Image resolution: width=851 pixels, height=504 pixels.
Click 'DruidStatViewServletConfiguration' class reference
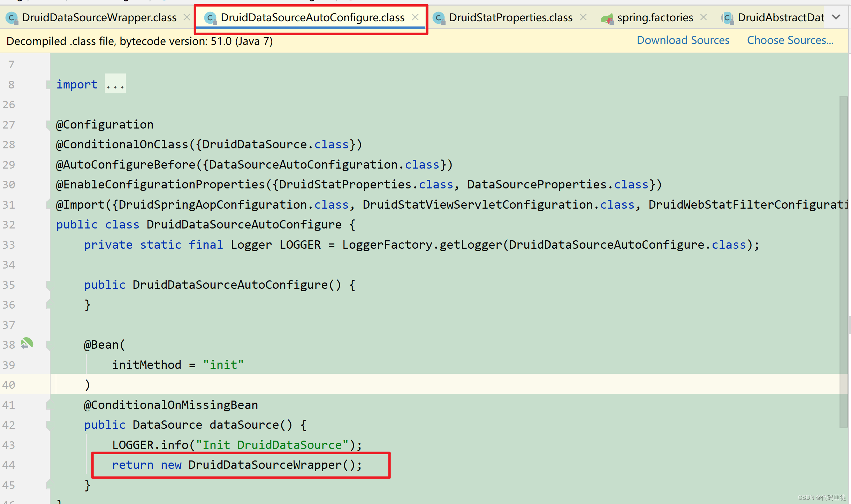click(478, 205)
